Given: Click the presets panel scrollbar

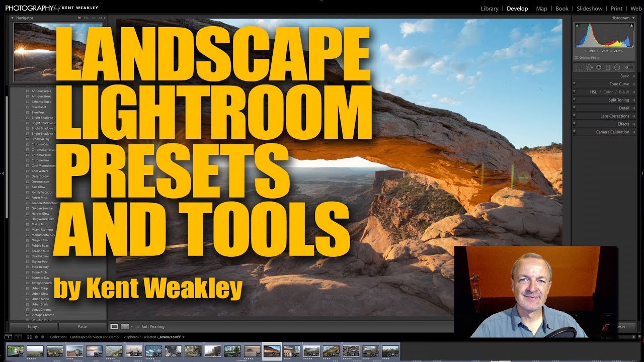Looking at the screenshot, I should coord(7,156).
